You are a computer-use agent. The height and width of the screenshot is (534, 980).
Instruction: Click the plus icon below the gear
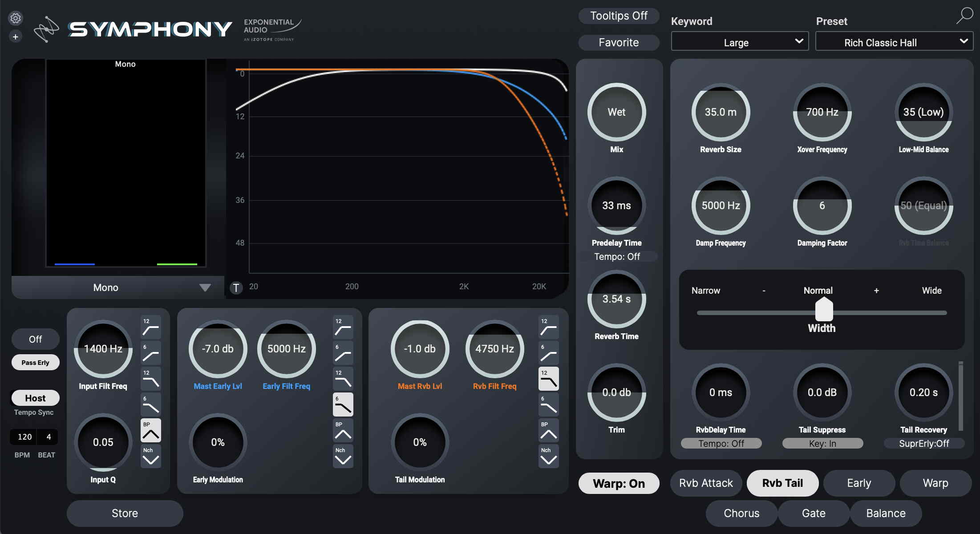pyautogui.click(x=16, y=37)
